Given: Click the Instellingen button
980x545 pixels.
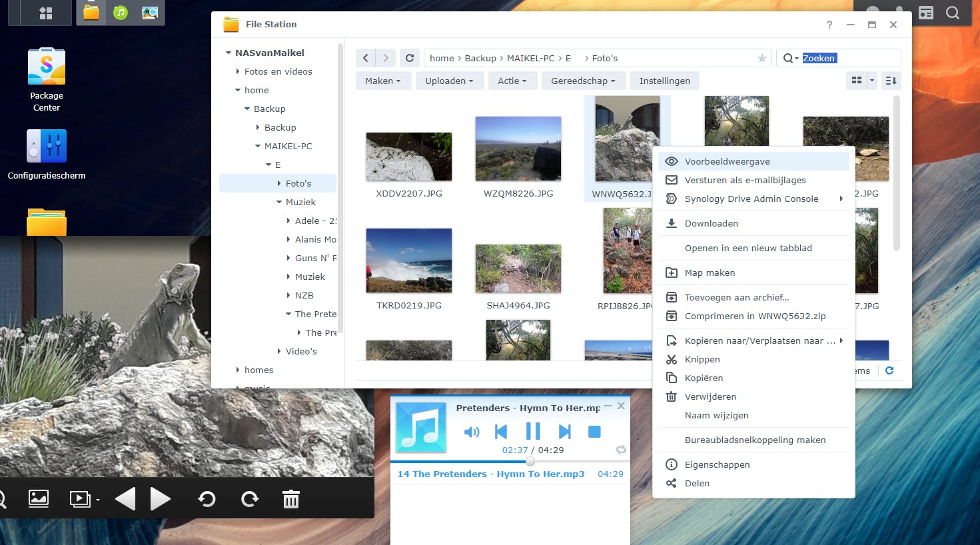Looking at the screenshot, I should pos(664,81).
